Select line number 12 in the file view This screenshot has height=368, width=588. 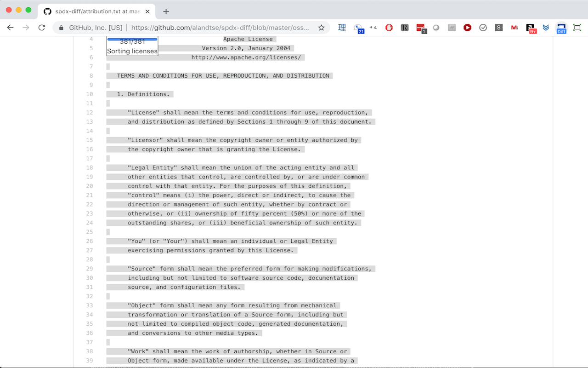click(x=90, y=112)
